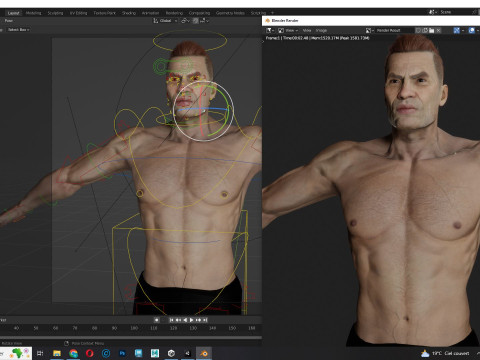This screenshot has width=480, height=360.
Task: Open Opera browser from the taskbar
Action: [90, 353]
